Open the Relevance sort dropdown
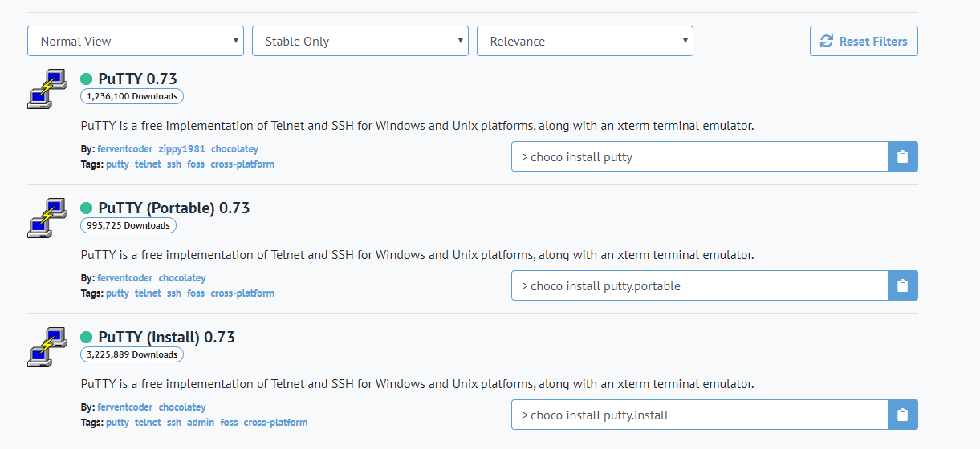The image size is (980, 449). [x=585, y=41]
